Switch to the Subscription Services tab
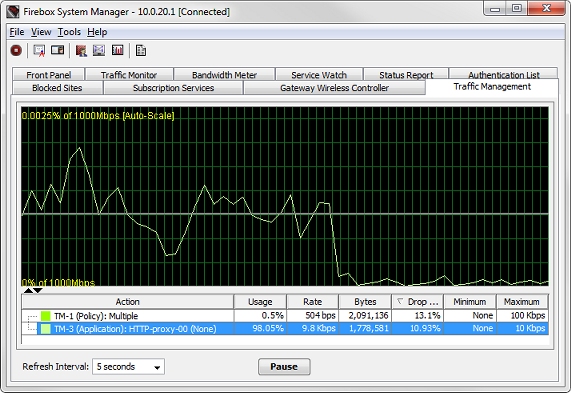The image size is (571, 393). tap(173, 88)
